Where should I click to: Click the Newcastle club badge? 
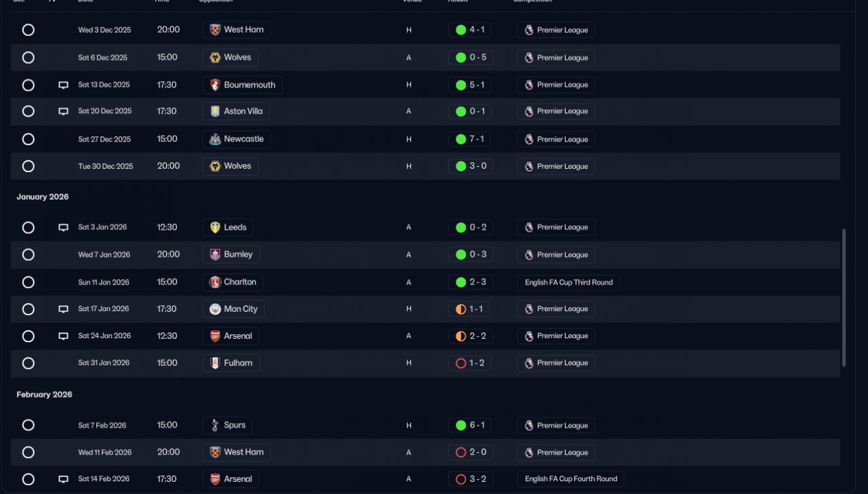215,139
